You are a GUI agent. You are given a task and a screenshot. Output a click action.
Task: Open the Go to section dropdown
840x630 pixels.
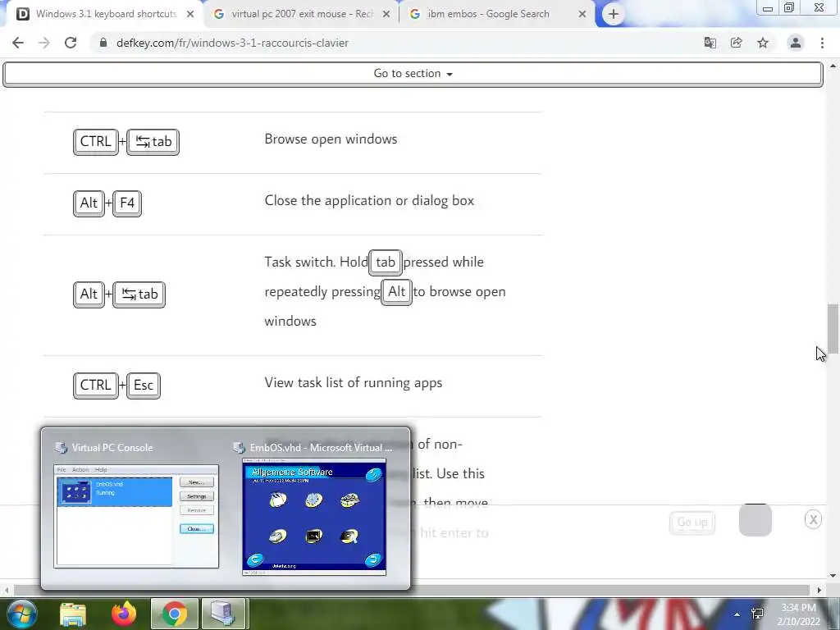coord(413,74)
